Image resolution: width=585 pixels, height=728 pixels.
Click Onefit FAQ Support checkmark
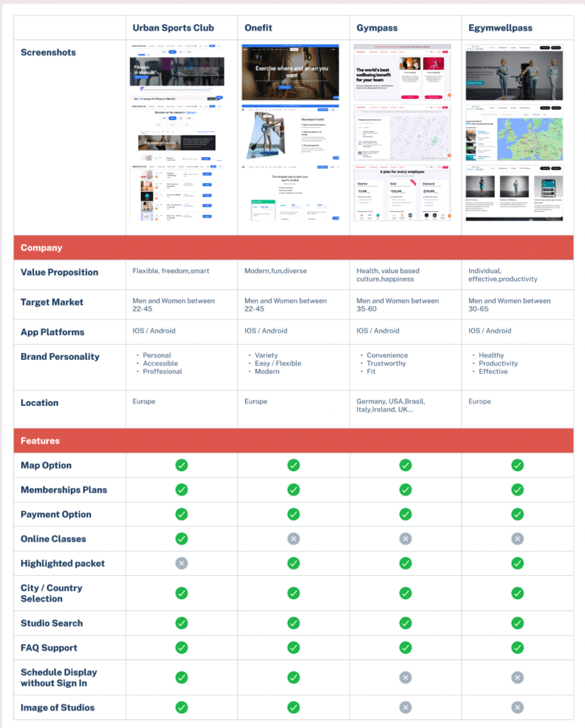pos(294,648)
